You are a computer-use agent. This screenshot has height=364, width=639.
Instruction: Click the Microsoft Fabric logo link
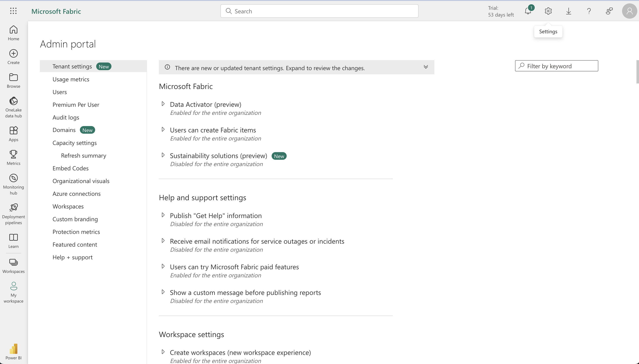56,11
